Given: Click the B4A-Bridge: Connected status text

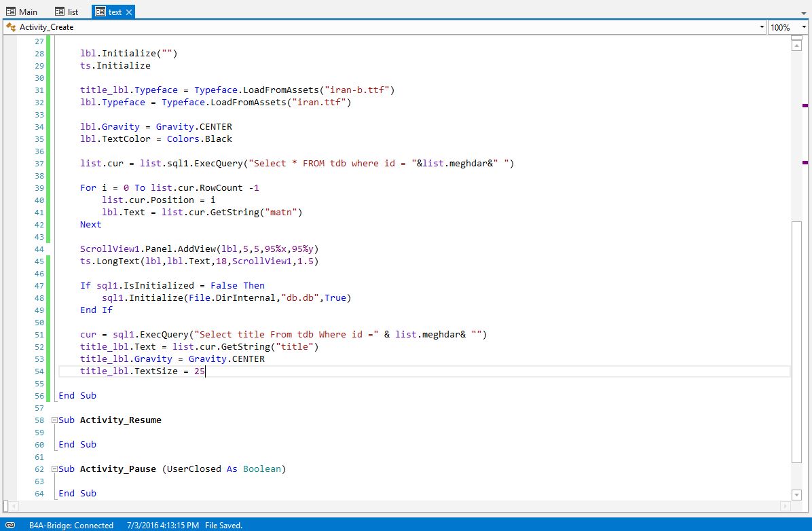Looking at the screenshot, I should 71,525.
